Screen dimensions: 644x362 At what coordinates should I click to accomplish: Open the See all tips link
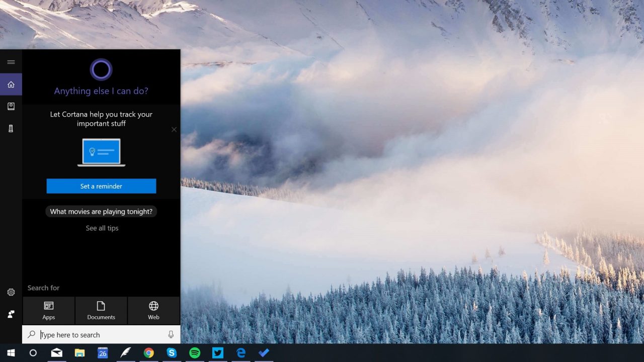pyautogui.click(x=102, y=228)
